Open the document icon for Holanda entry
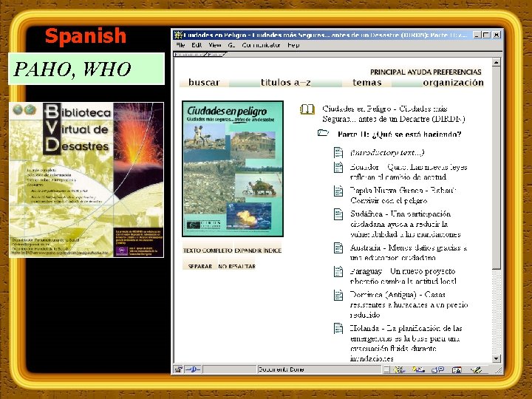 coord(338,328)
